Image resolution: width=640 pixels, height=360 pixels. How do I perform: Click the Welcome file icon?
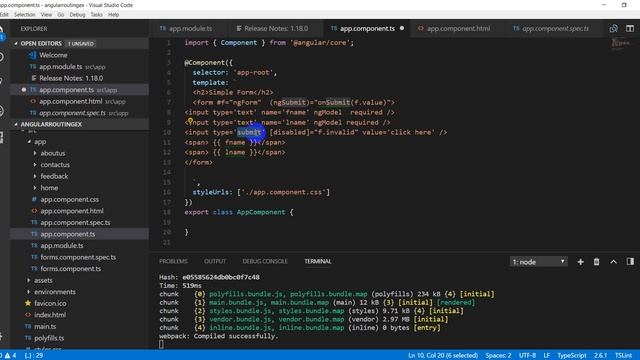32,55
